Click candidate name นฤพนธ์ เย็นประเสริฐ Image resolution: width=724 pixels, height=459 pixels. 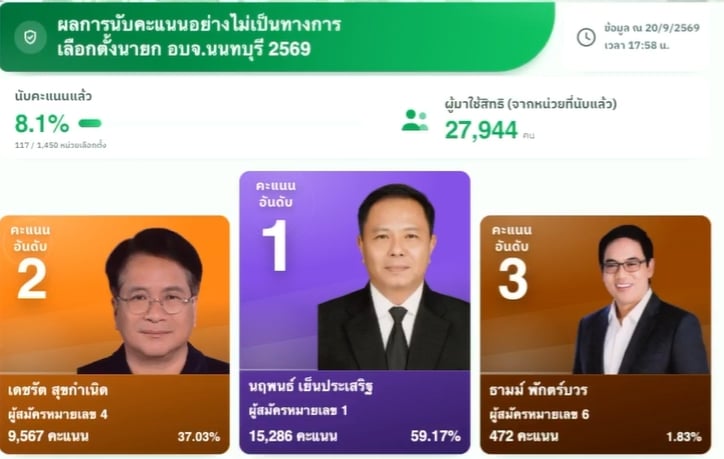311,387
